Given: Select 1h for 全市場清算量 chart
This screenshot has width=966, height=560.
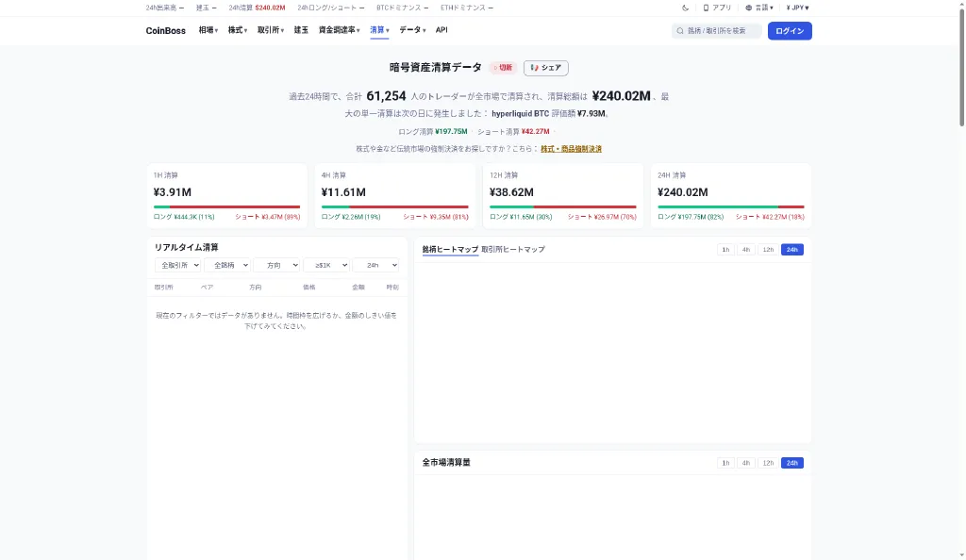Looking at the screenshot, I should [x=725, y=463].
